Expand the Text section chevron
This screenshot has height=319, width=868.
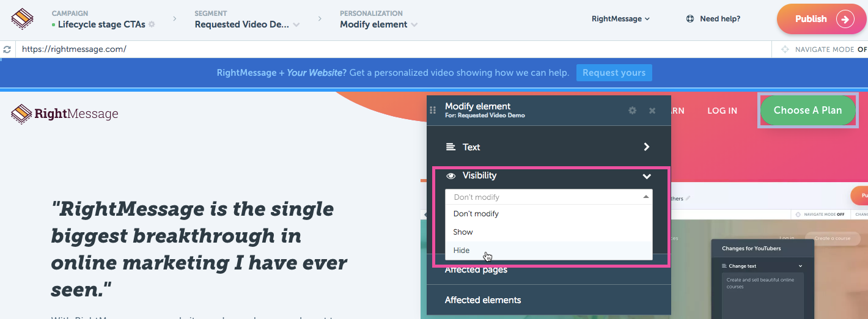(x=647, y=147)
